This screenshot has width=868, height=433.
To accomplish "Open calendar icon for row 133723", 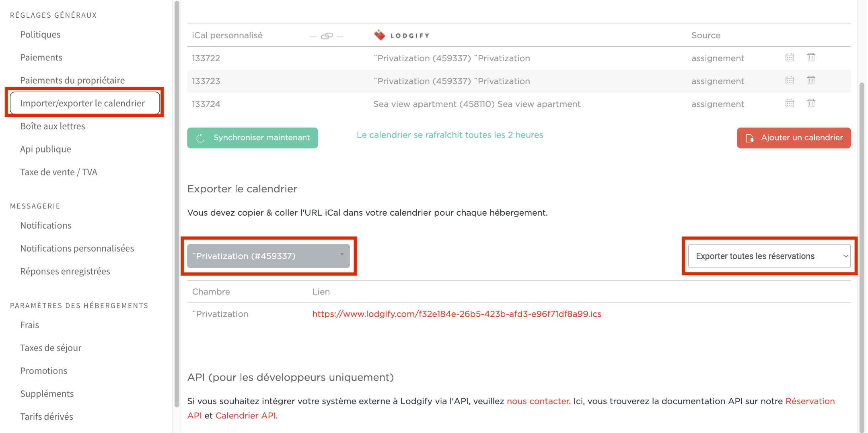I will click(790, 80).
